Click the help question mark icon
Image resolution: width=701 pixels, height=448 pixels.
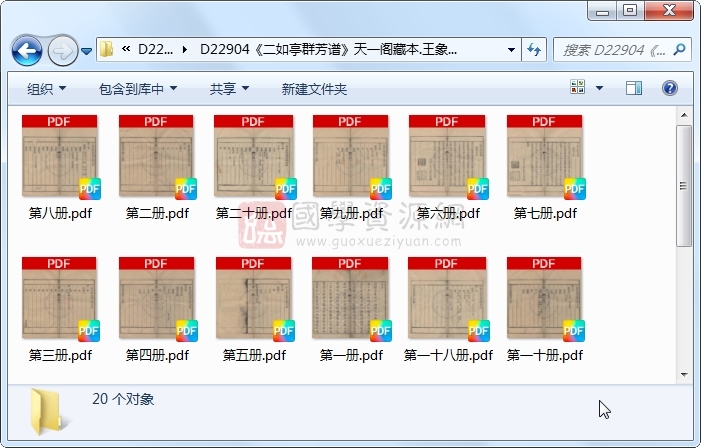pos(669,89)
